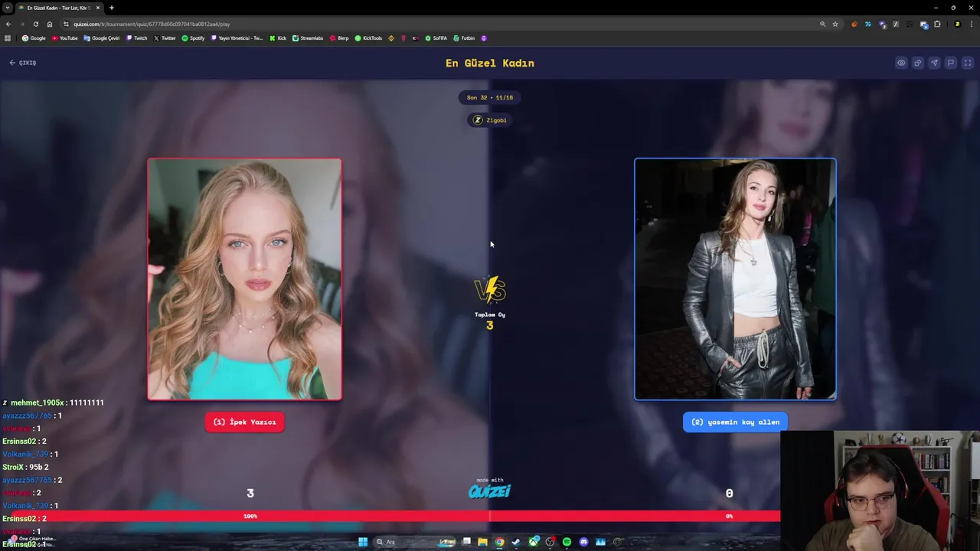
Task: Toggle the eye visibility icon in quiz header
Action: 901,63
